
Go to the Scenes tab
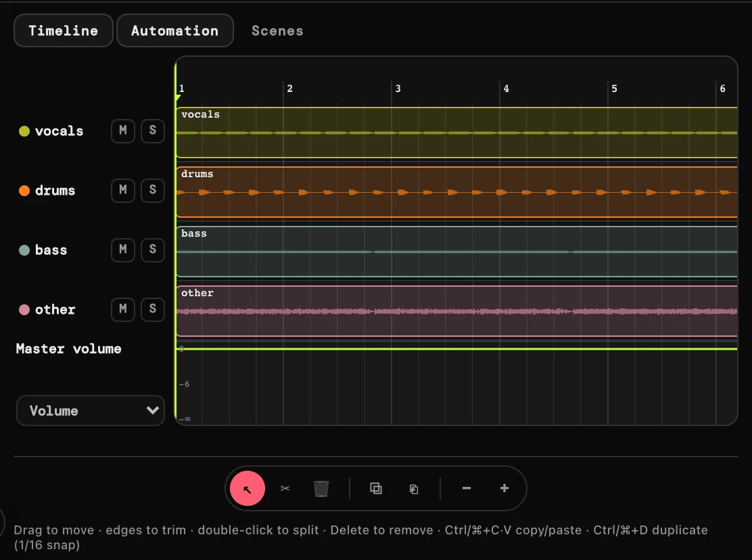coord(277,30)
